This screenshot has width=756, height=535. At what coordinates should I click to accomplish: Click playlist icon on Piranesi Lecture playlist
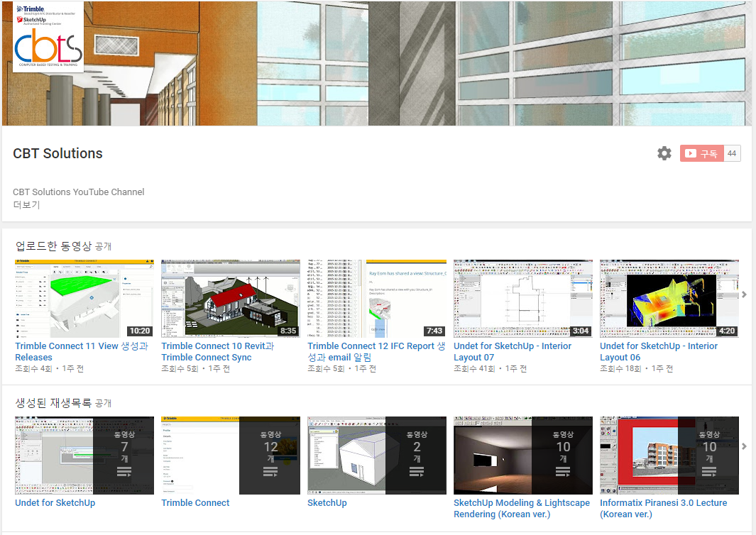click(x=708, y=472)
